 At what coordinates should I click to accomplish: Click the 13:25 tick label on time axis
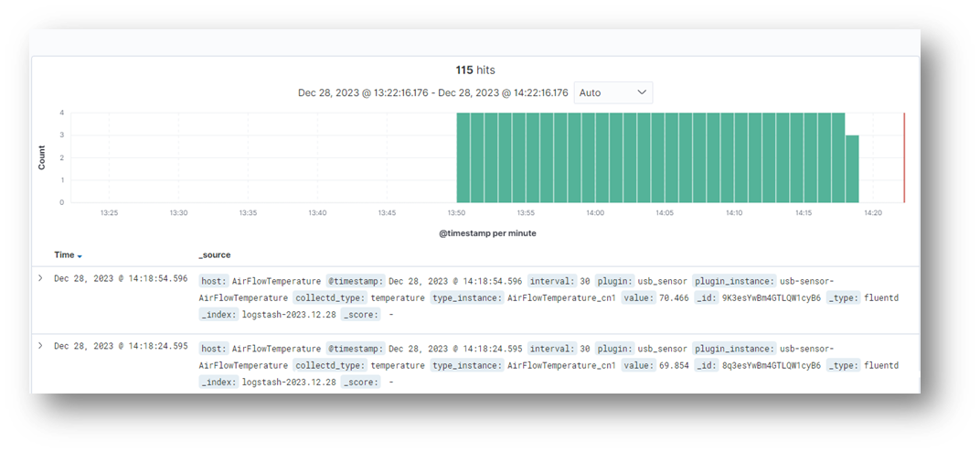point(110,213)
